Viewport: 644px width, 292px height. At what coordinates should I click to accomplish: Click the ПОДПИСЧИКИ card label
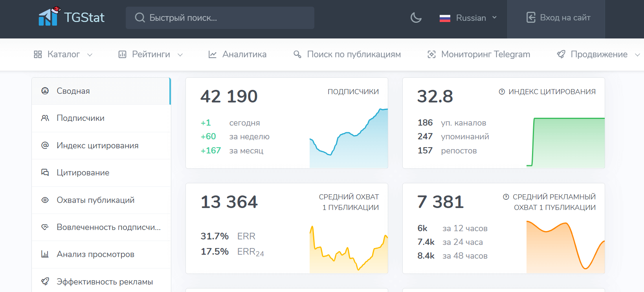coord(353,92)
